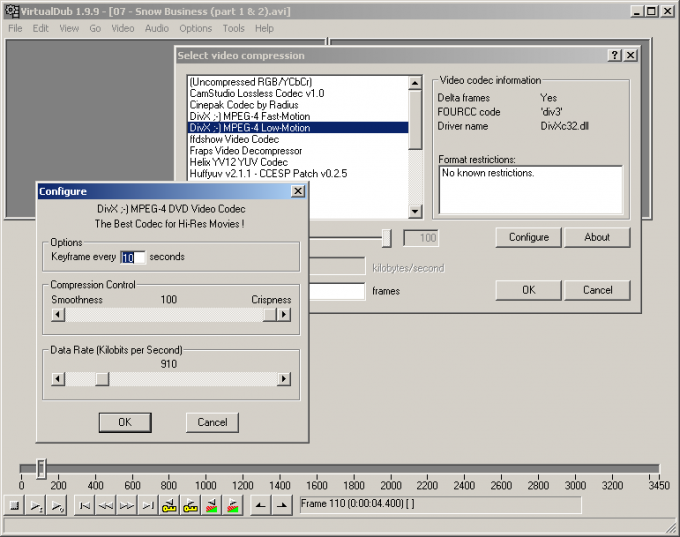Viewport: 680px width, 537px height.
Task: Select DivX MPEG-4 Low-Motion codec
Action: [298, 128]
